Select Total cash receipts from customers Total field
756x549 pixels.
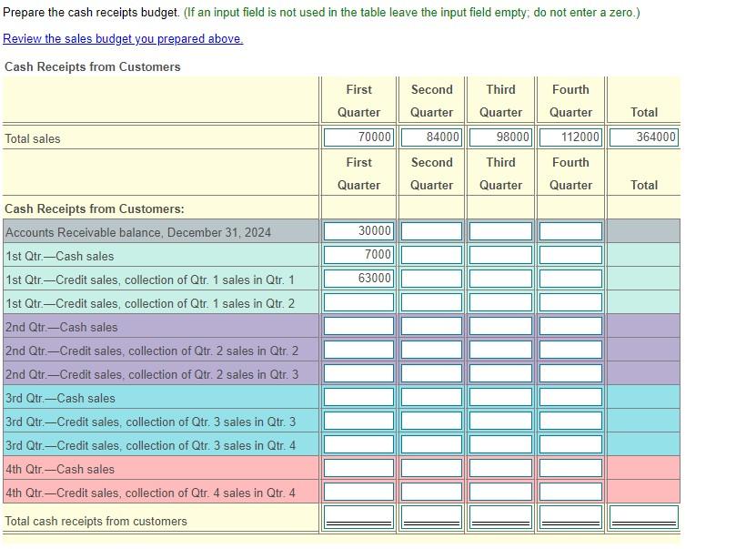tap(644, 516)
